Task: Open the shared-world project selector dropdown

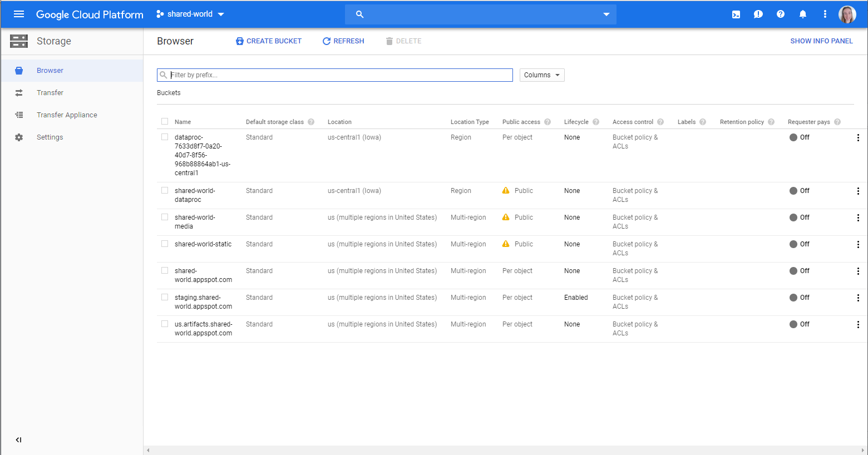Action: 190,14
